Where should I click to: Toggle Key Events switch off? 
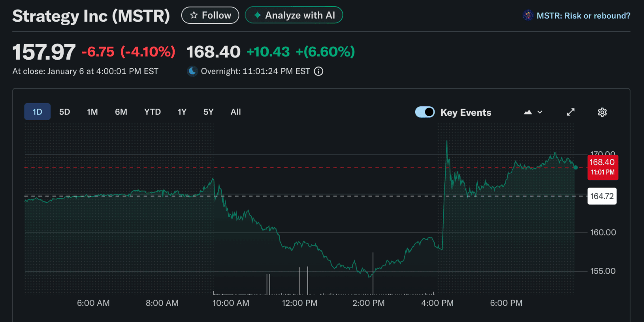pos(425,112)
